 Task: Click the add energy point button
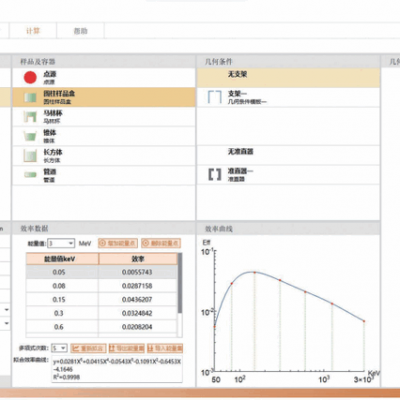pos(118,243)
